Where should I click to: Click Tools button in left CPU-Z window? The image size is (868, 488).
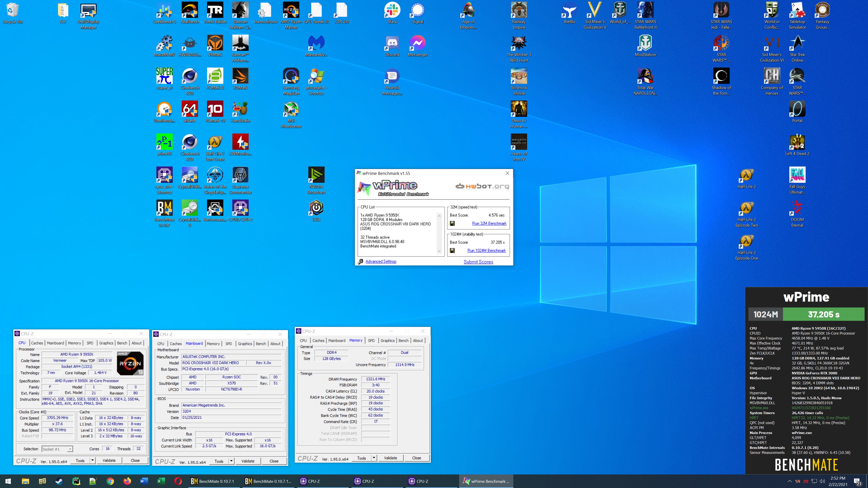[x=80, y=460]
